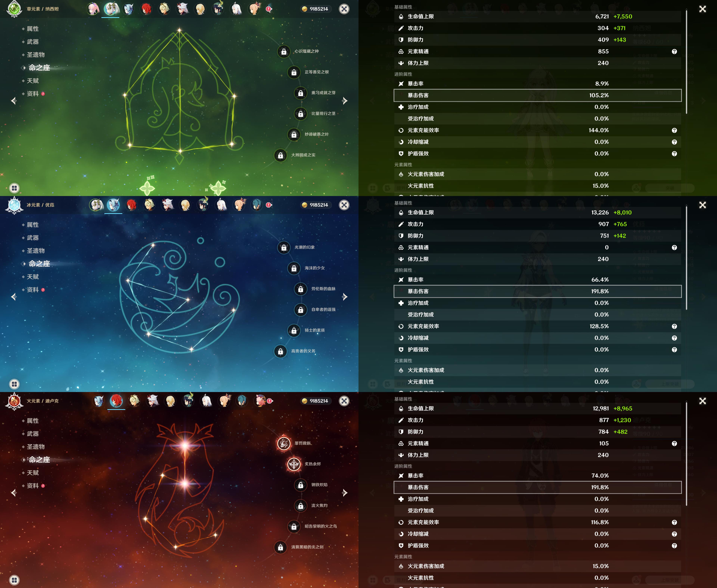Close Eula's attribute details panel

coord(702,205)
